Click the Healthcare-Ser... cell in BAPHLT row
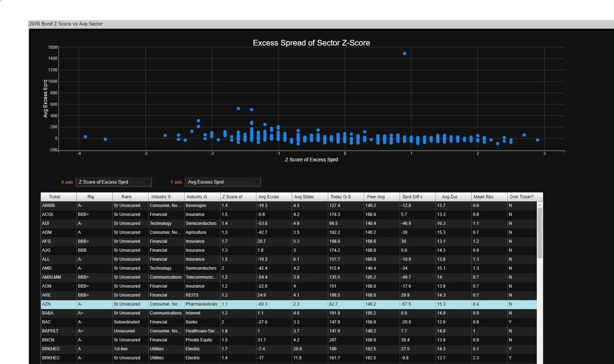 [x=202, y=331]
